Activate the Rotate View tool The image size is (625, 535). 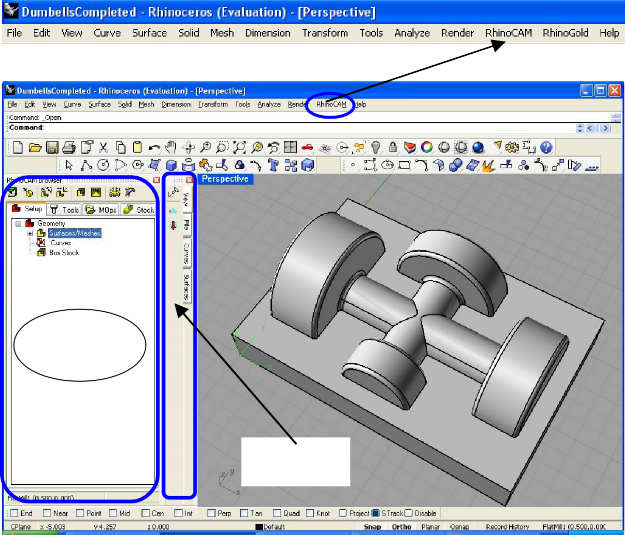coord(188,148)
